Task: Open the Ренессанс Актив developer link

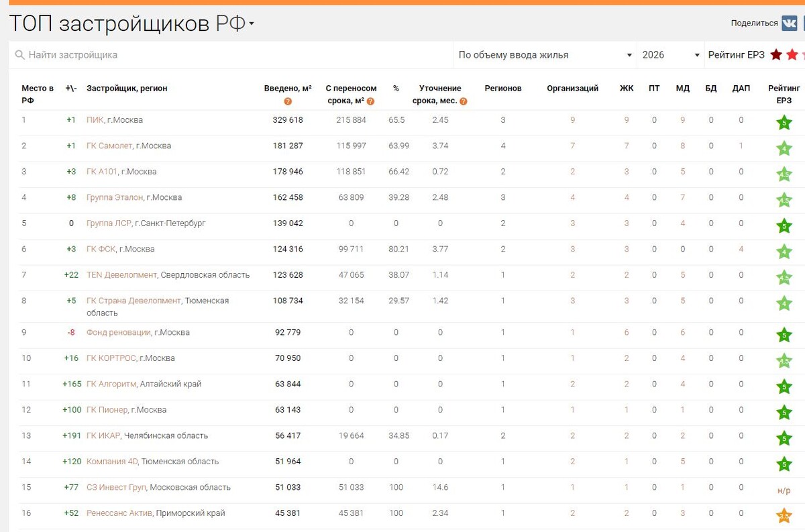Action: [x=119, y=513]
